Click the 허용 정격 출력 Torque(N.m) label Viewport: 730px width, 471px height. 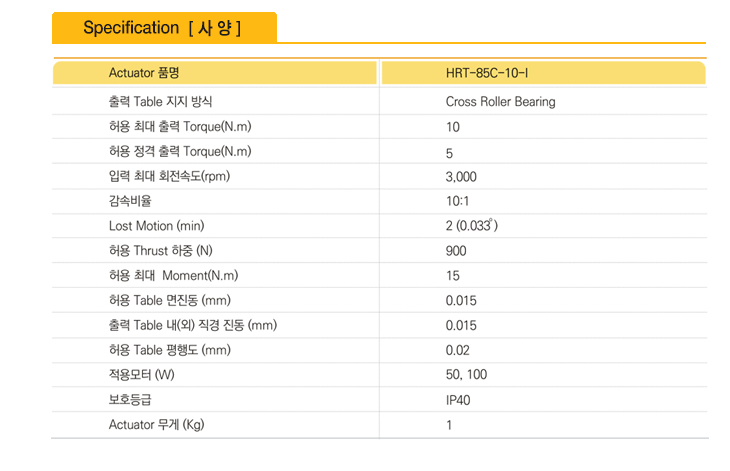click(180, 151)
